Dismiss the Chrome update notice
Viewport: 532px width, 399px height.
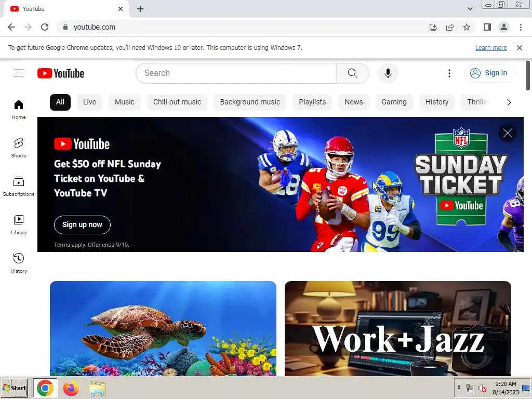pyautogui.click(x=520, y=48)
